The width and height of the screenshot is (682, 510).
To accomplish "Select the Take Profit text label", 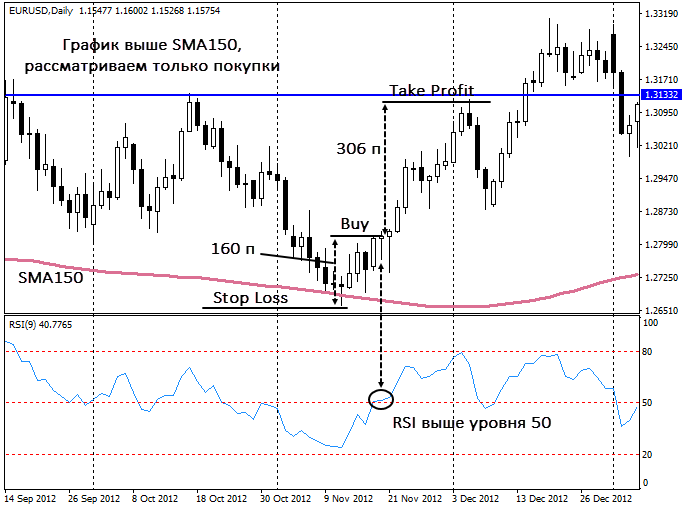I will pyautogui.click(x=431, y=90).
